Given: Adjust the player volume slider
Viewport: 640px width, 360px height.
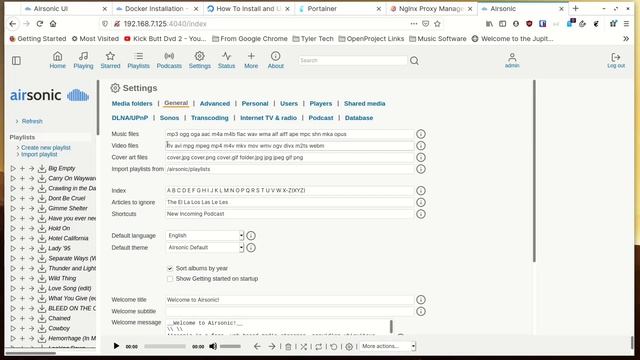Looking at the screenshot, I should pos(231,347).
